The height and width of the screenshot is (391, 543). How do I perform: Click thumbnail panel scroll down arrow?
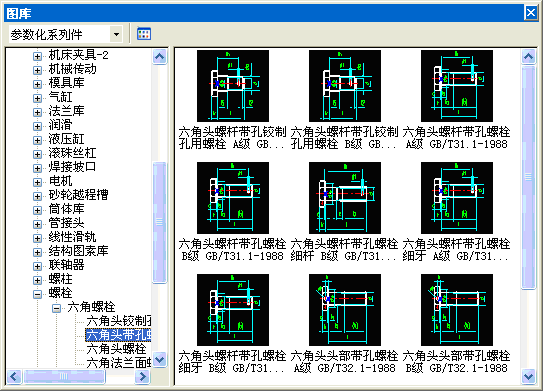[529, 376]
